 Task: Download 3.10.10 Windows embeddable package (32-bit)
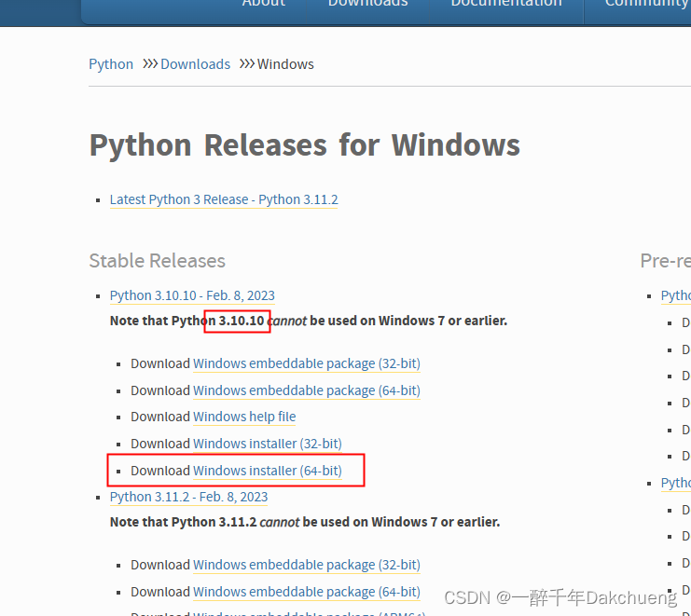point(306,363)
